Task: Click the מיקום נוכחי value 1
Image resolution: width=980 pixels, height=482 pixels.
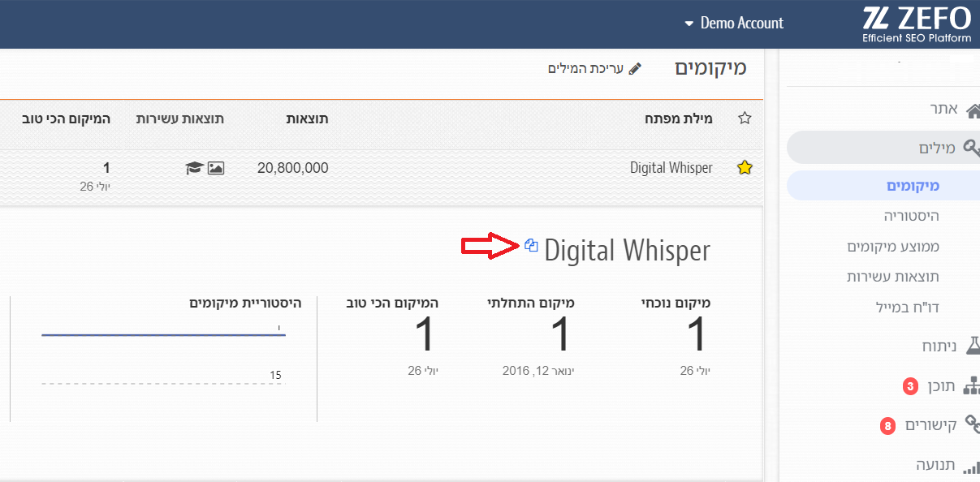Action: pyautogui.click(x=697, y=335)
